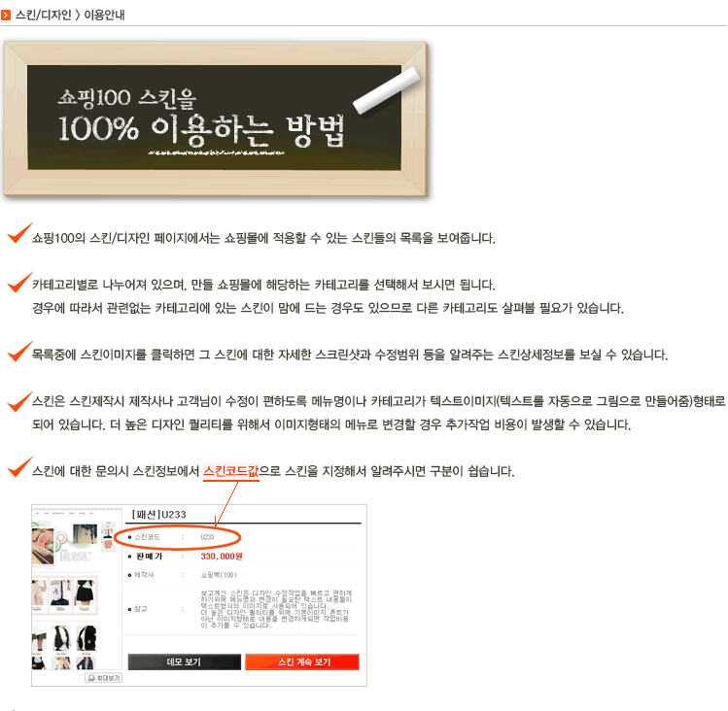
Task: Open the middle clothing preview thumbnail row
Action: [x=65, y=595]
